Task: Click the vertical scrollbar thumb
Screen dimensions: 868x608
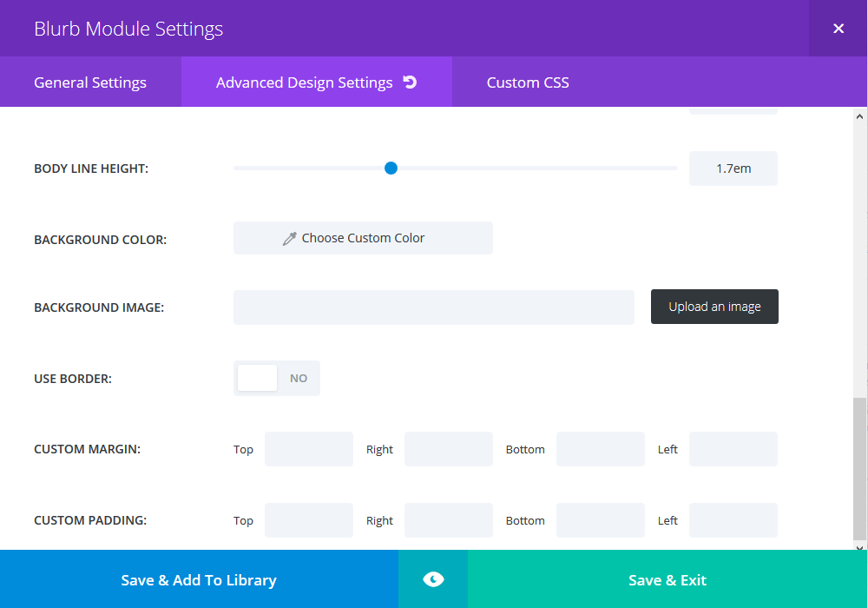Action: 859,468
